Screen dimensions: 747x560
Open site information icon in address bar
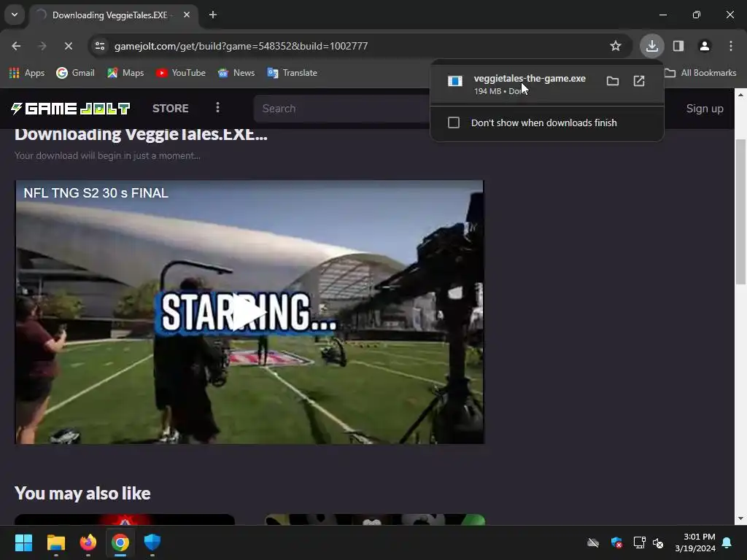100,46
